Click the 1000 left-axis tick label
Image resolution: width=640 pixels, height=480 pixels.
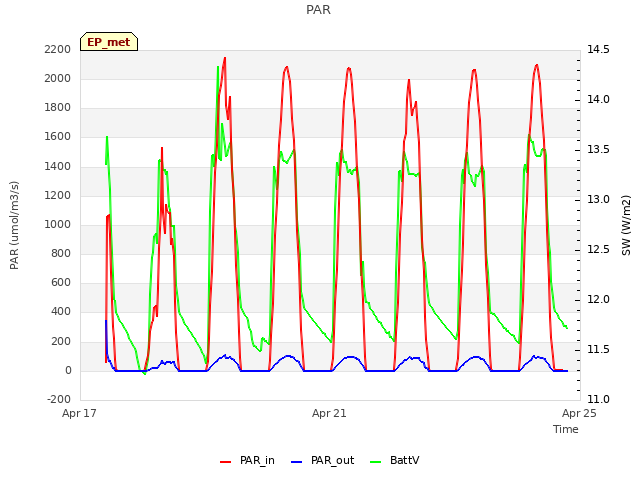(x=58, y=224)
